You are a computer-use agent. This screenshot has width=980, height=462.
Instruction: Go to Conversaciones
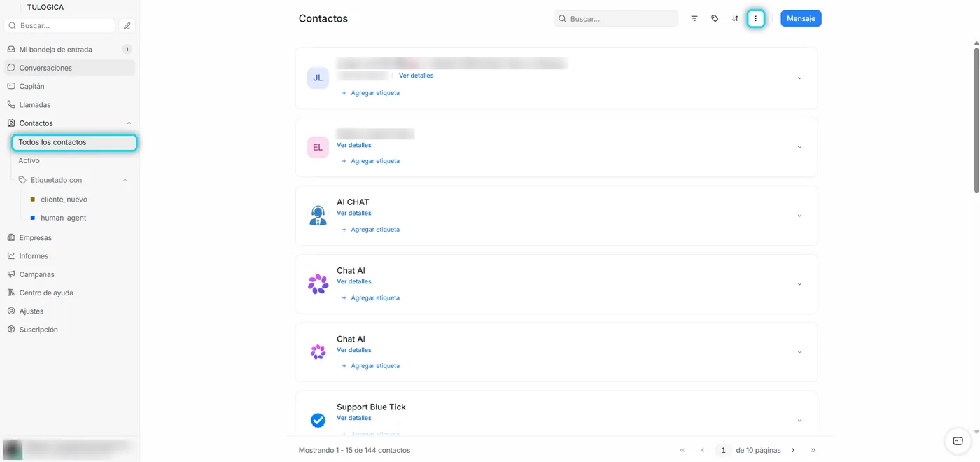[x=69, y=68]
